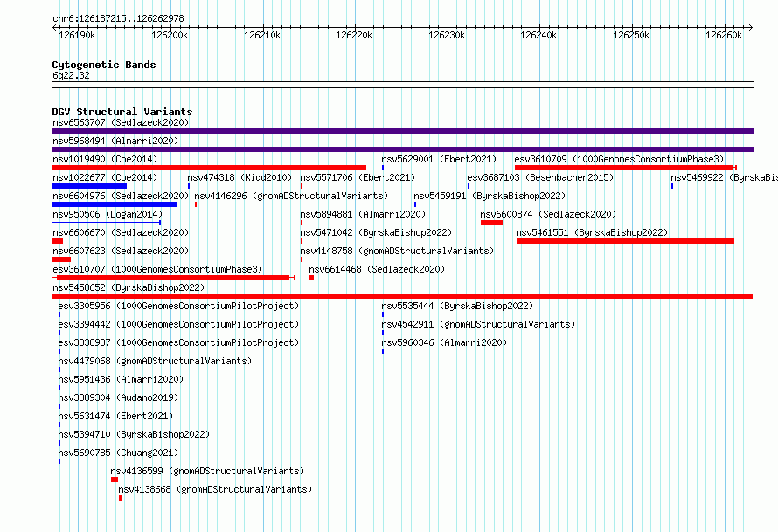Click the nsv1019490 (Coe2014) label
This screenshot has width=778, height=532.
pos(105,159)
